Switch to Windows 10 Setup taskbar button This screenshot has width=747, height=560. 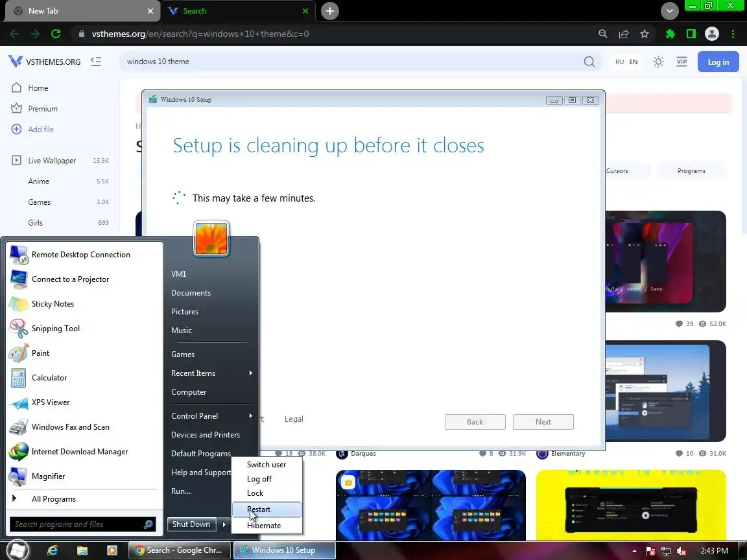pyautogui.click(x=285, y=550)
